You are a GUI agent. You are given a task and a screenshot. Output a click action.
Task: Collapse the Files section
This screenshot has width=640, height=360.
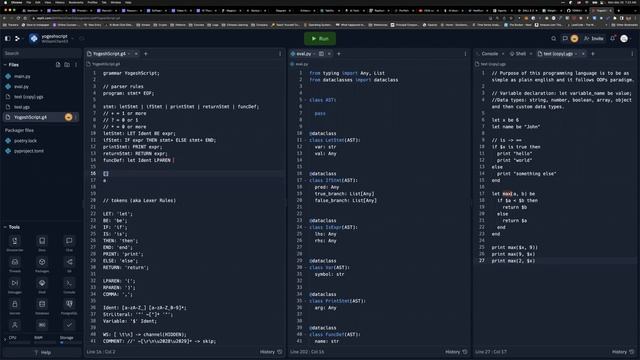point(5,64)
